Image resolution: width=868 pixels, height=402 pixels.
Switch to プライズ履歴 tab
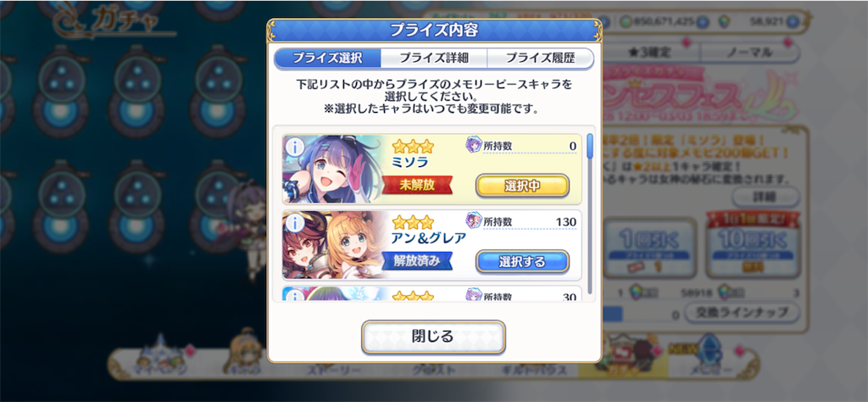point(540,59)
